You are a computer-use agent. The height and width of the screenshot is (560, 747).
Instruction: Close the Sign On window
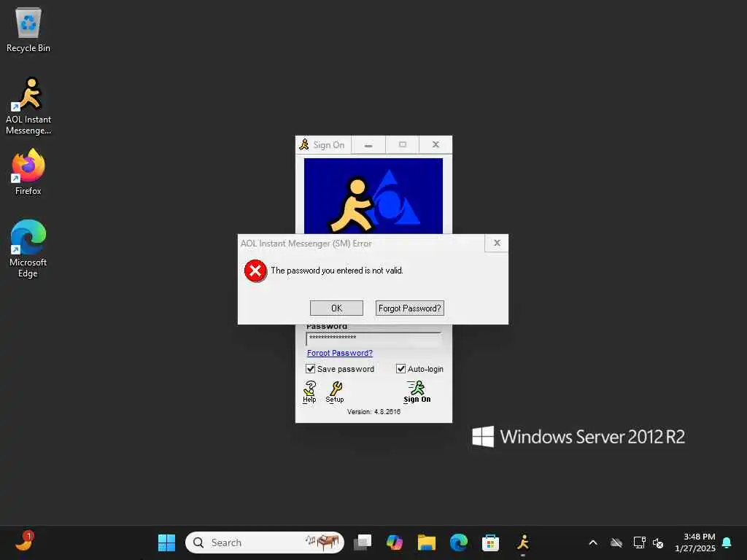tap(436, 145)
